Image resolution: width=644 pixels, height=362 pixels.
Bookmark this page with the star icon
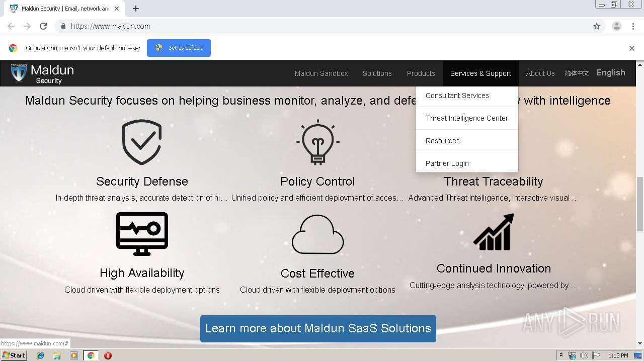(x=597, y=26)
